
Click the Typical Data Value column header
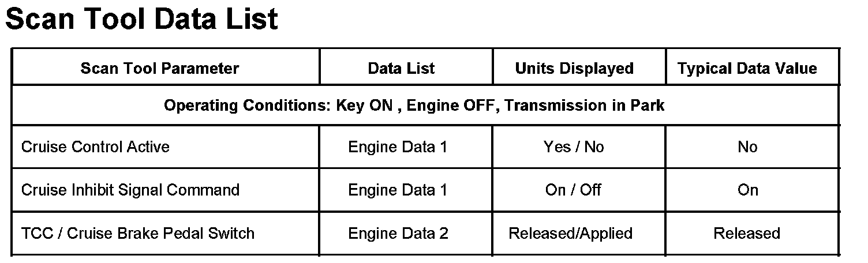pos(747,69)
